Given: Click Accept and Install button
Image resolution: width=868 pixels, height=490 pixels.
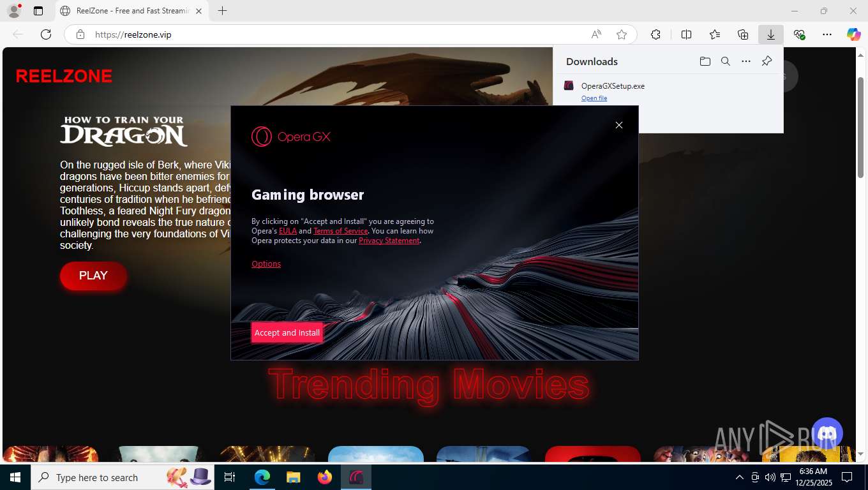Looking at the screenshot, I should click(x=287, y=332).
